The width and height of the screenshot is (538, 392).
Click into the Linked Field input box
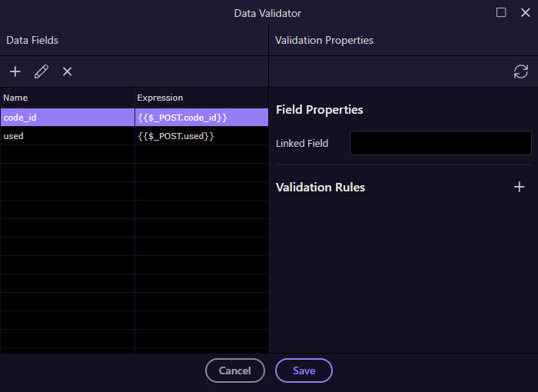(440, 143)
